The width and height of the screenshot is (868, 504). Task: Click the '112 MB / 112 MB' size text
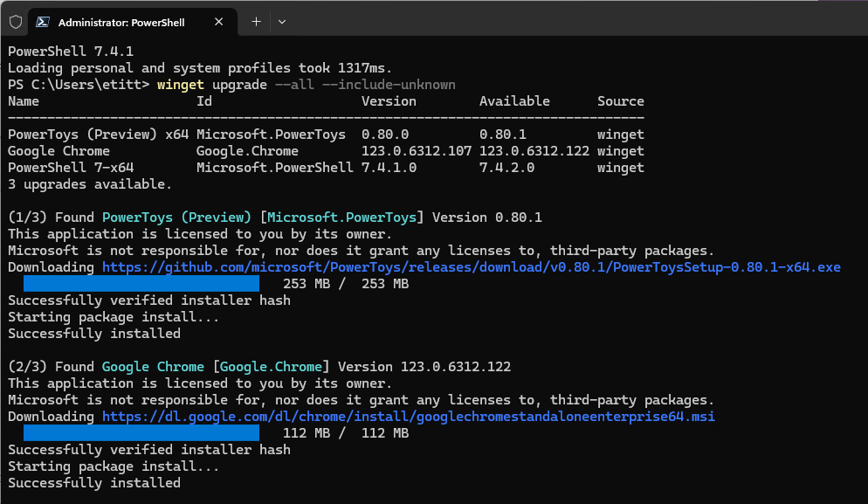point(346,433)
